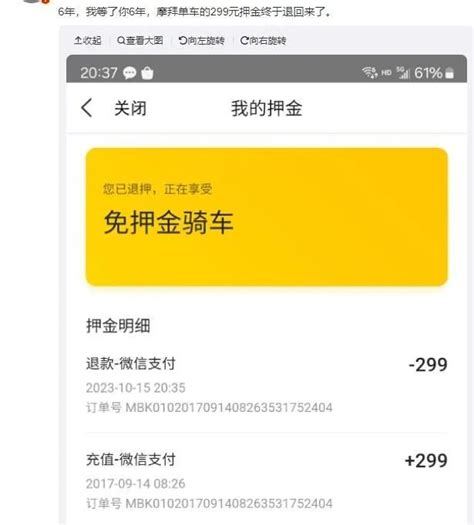Click the 5G signal strength icon

[x=403, y=72]
